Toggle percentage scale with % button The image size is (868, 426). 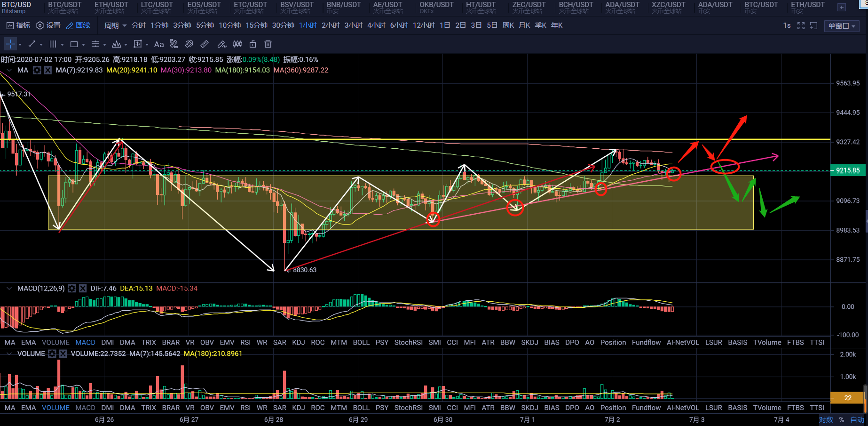point(842,419)
